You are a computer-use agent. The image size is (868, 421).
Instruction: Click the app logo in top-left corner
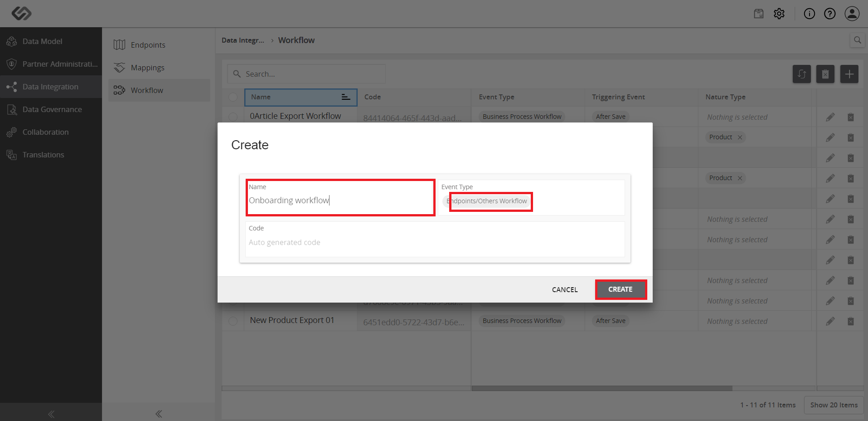pos(21,13)
